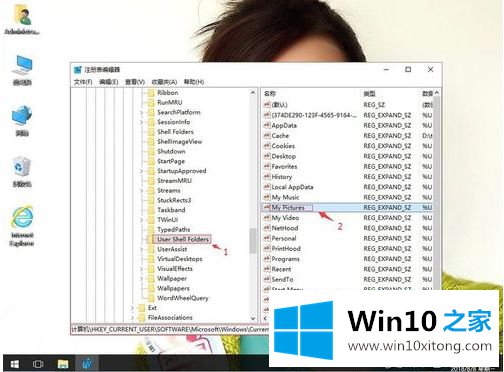Select the Shutdown key
Viewport: 504px width, 372px height.
tap(171, 151)
